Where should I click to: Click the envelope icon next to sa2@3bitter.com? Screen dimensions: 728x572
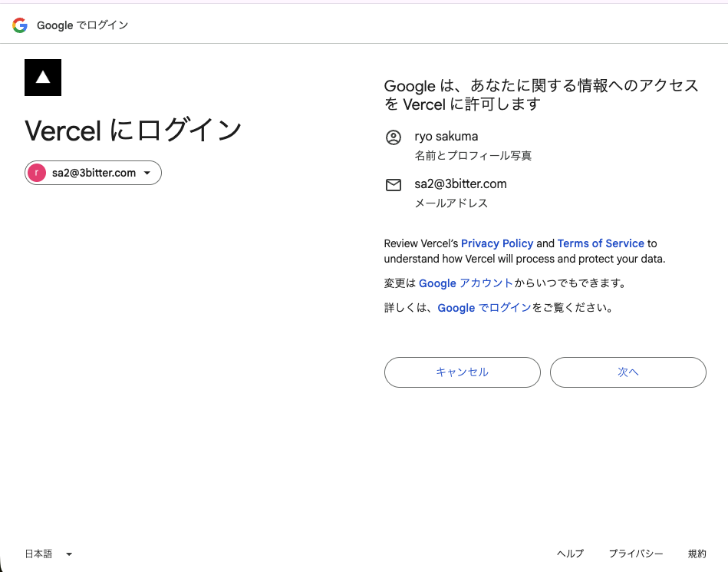pyautogui.click(x=393, y=185)
